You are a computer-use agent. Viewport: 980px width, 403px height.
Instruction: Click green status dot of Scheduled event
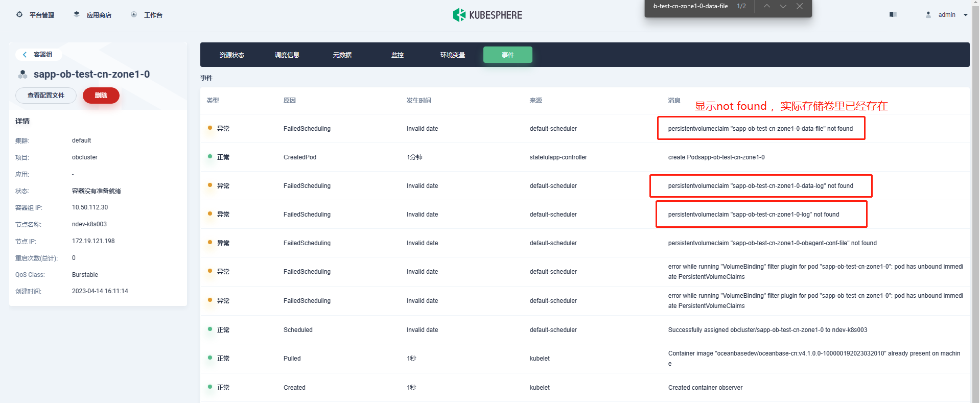click(x=210, y=329)
